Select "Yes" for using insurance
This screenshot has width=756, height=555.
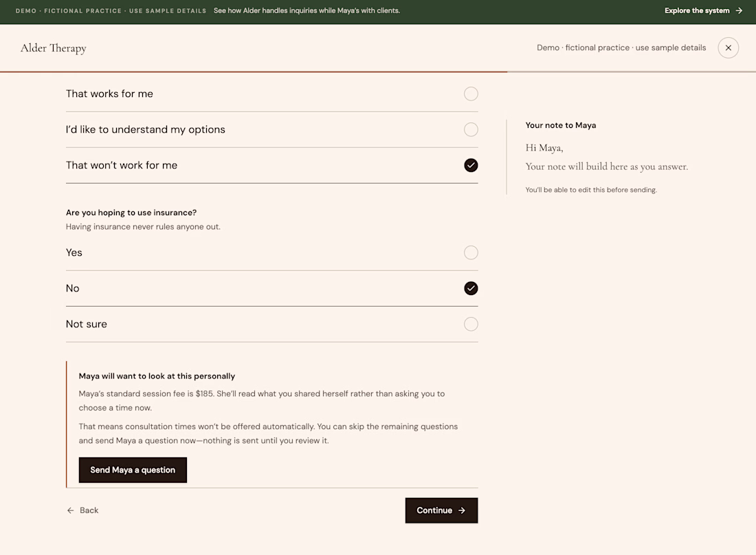coord(272,252)
